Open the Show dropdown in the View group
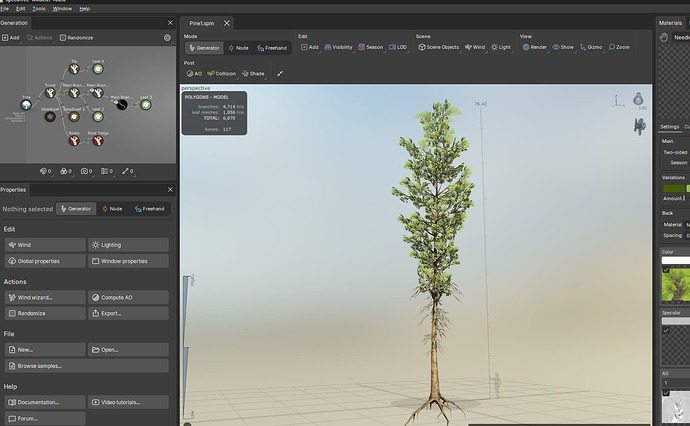 click(x=563, y=47)
